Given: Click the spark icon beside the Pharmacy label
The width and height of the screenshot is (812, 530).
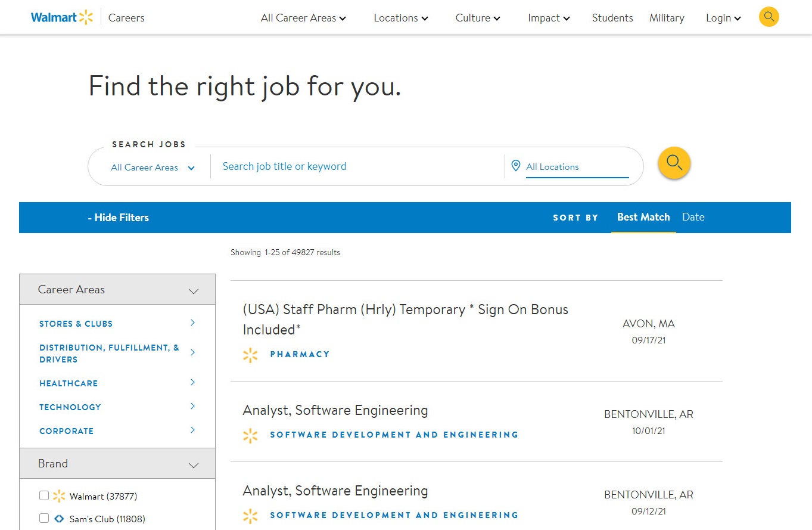Looking at the screenshot, I should 250,355.
